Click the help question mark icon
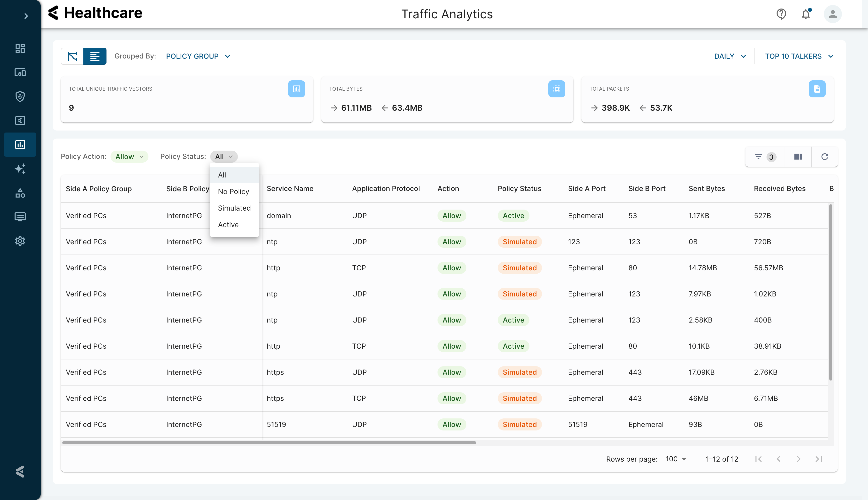The width and height of the screenshot is (868, 500). click(x=781, y=14)
